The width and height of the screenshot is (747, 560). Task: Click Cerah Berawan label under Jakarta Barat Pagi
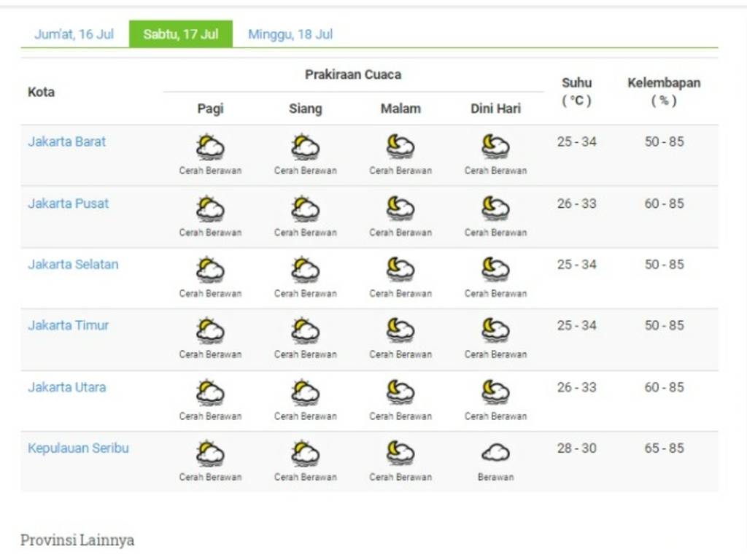(210, 171)
